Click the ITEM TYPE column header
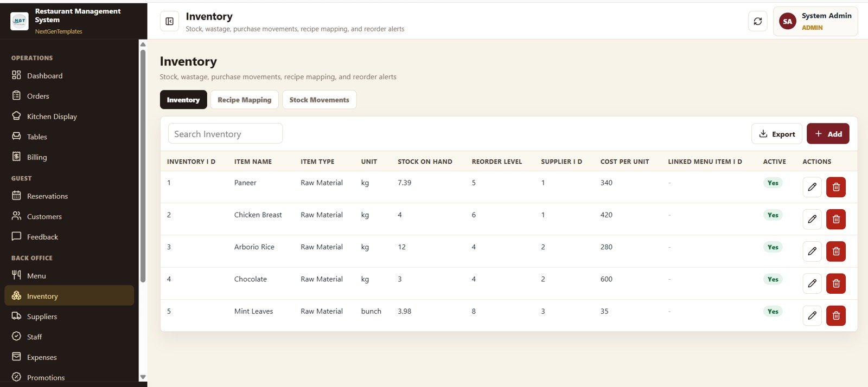Viewport: 868px width, 387px height. pyautogui.click(x=317, y=162)
